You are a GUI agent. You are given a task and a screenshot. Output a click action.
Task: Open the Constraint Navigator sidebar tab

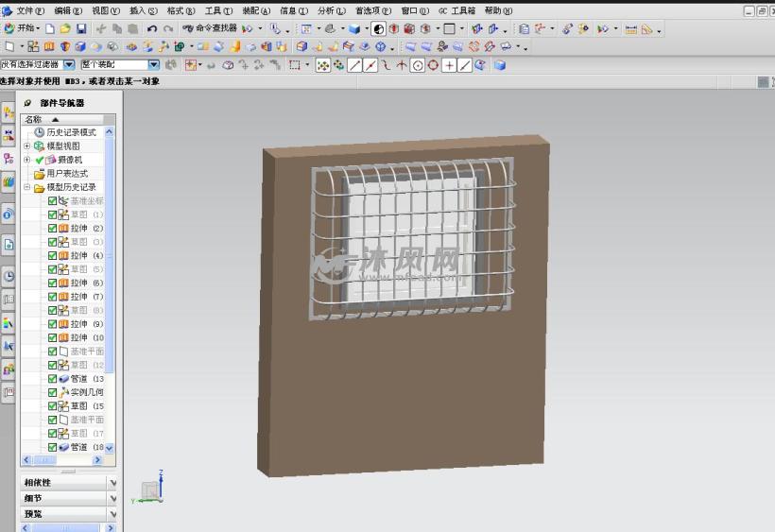click(9, 135)
